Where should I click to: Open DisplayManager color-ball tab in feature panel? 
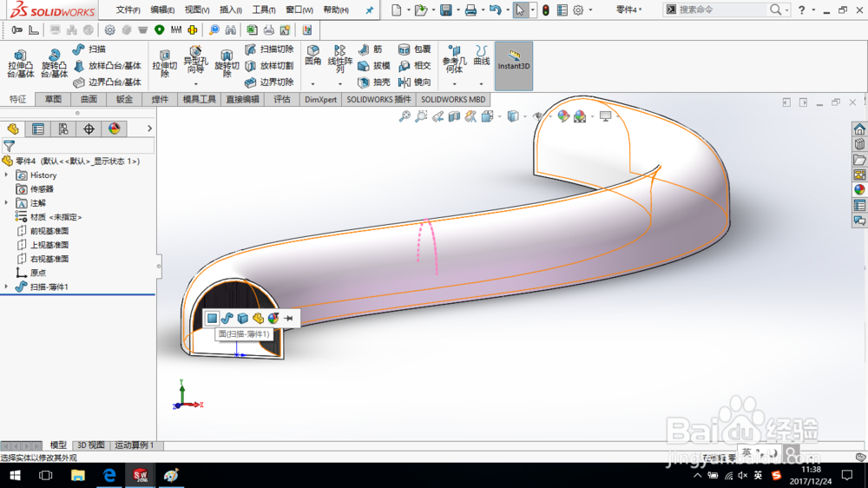[x=114, y=129]
